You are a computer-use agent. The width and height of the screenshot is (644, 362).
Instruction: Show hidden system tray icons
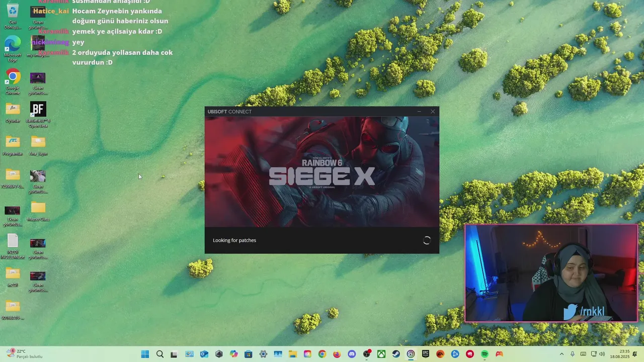[561, 354]
